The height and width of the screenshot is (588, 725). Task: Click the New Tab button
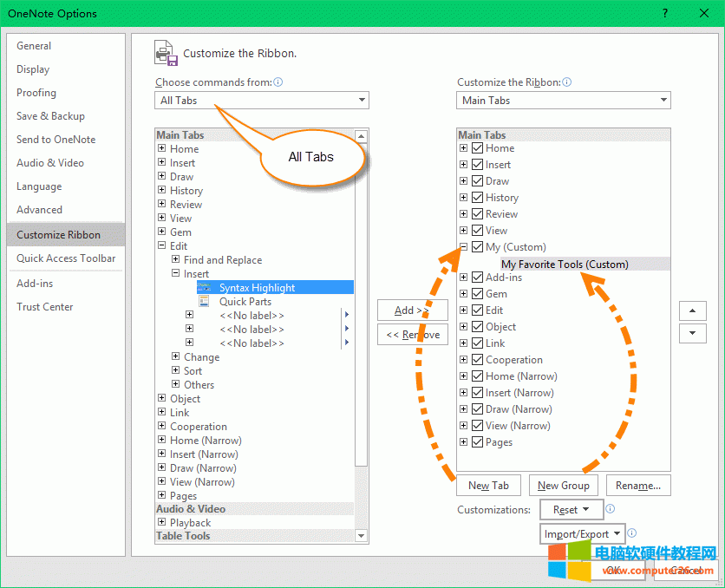click(488, 486)
